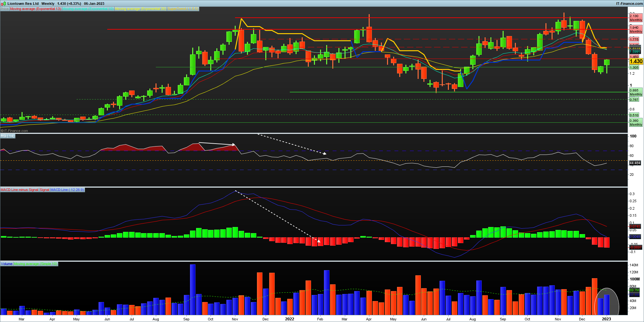
Task: Click the Liontown Res Ltd instrument title
Action: [x=23, y=4]
